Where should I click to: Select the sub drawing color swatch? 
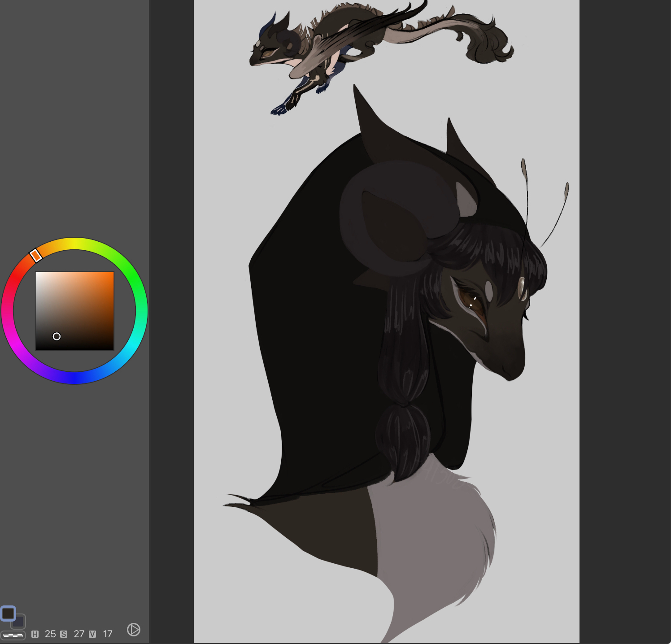(x=19, y=622)
